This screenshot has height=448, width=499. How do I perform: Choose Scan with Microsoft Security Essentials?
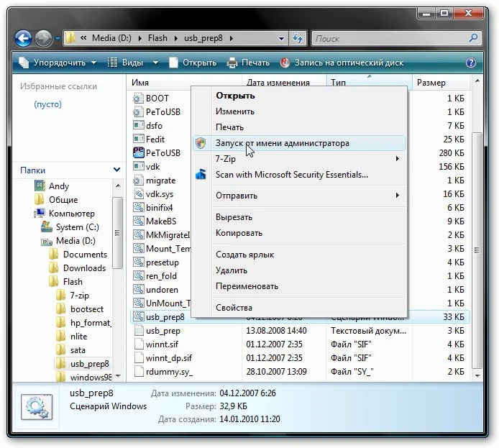tap(299, 174)
